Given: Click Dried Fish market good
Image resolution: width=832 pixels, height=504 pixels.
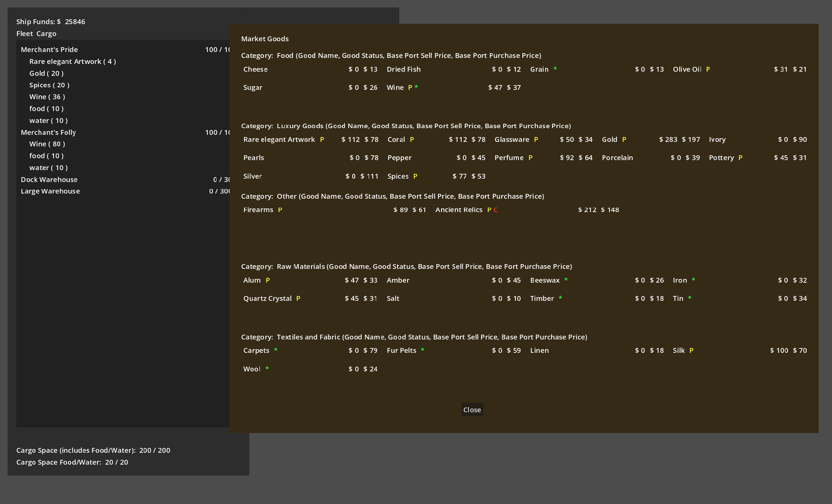Looking at the screenshot, I should [x=404, y=69].
